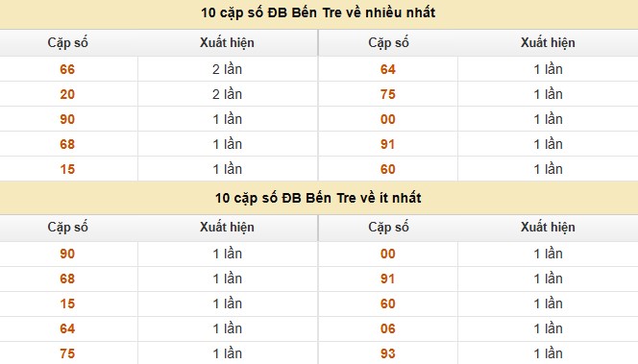Select pair 00 in the top table
The height and width of the screenshot is (364, 638).
pyautogui.click(x=388, y=119)
